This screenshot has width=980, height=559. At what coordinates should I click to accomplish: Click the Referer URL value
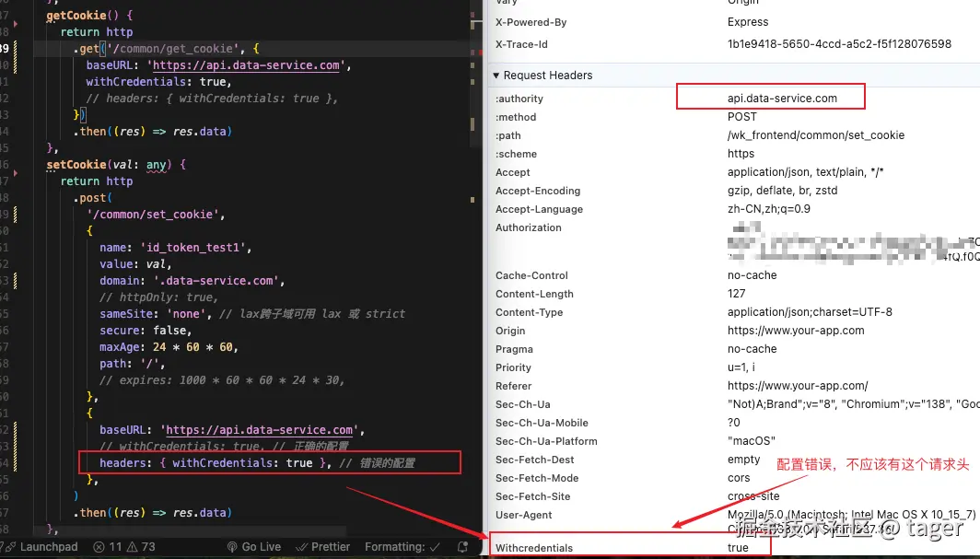point(798,385)
